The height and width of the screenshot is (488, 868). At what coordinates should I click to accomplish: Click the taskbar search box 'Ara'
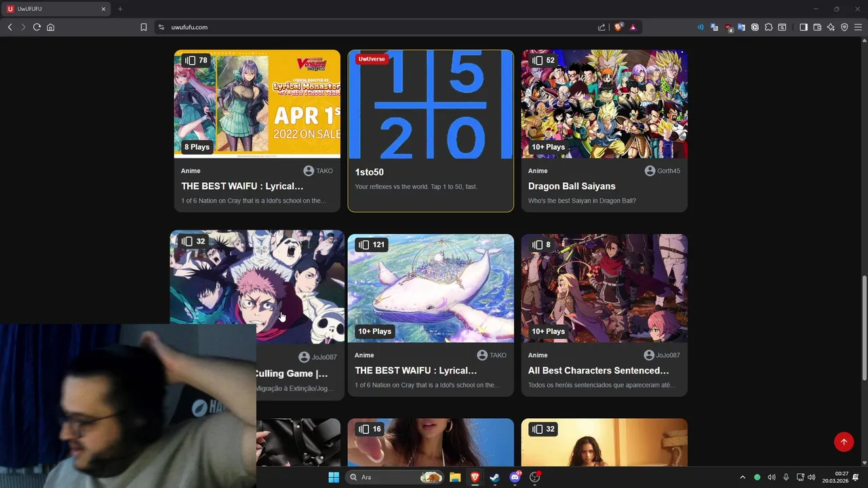[395, 477]
